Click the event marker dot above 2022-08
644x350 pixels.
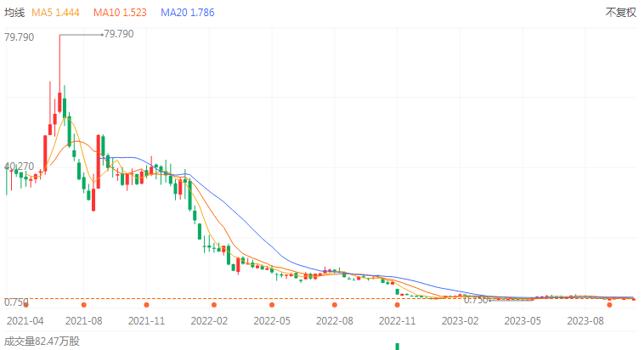(x=335, y=304)
